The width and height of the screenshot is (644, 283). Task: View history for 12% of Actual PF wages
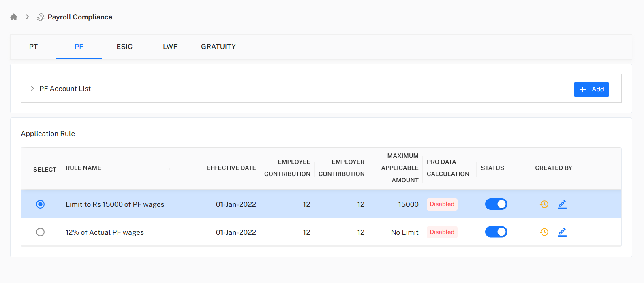pos(544,232)
